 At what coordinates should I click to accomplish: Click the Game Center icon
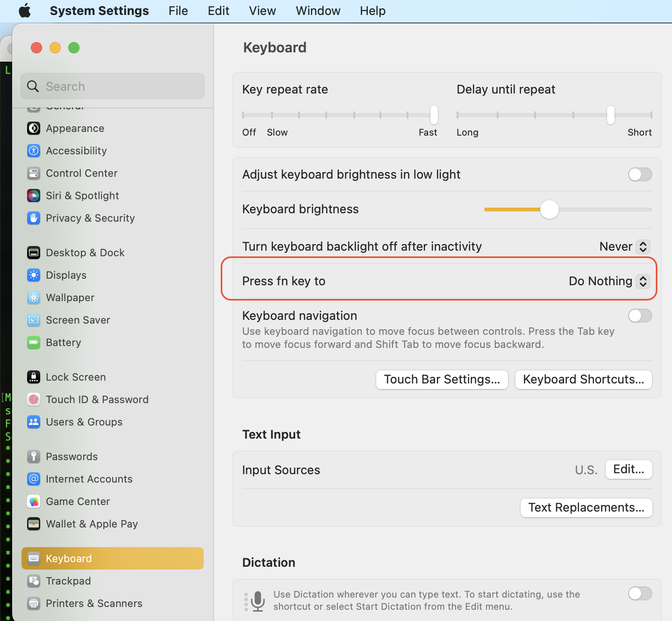(x=34, y=501)
